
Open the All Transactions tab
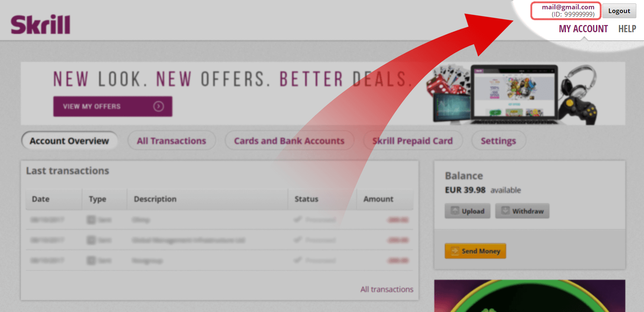click(172, 141)
